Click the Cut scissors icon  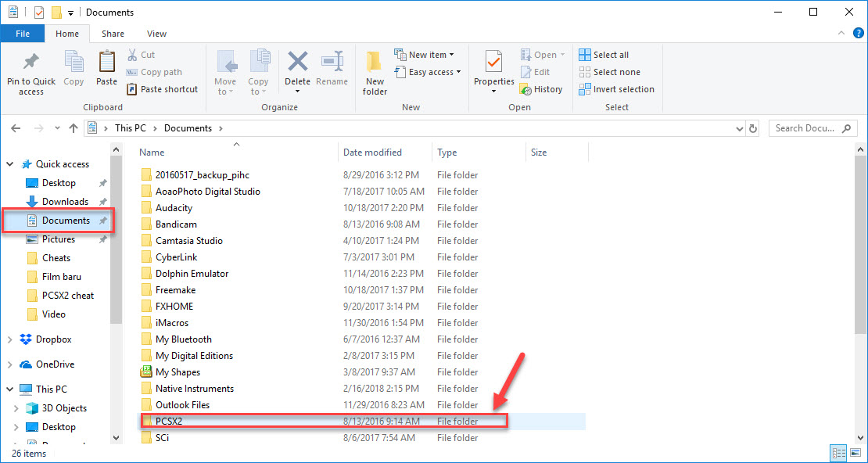tap(132, 55)
